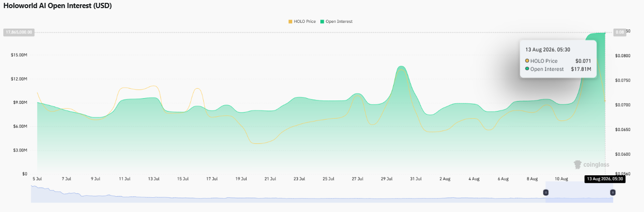Click the 21 Jul date label
This screenshot has width=644, height=212.
(x=270, y=179)
